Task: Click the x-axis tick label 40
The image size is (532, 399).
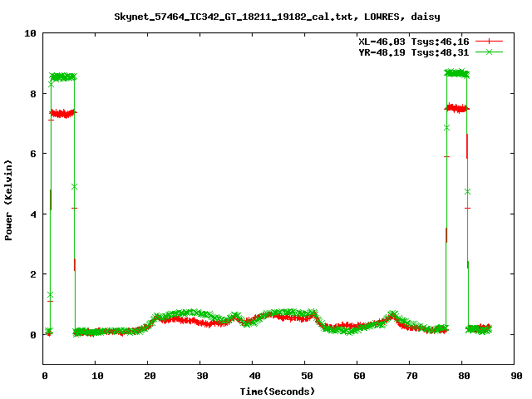Action: (254, 376)
